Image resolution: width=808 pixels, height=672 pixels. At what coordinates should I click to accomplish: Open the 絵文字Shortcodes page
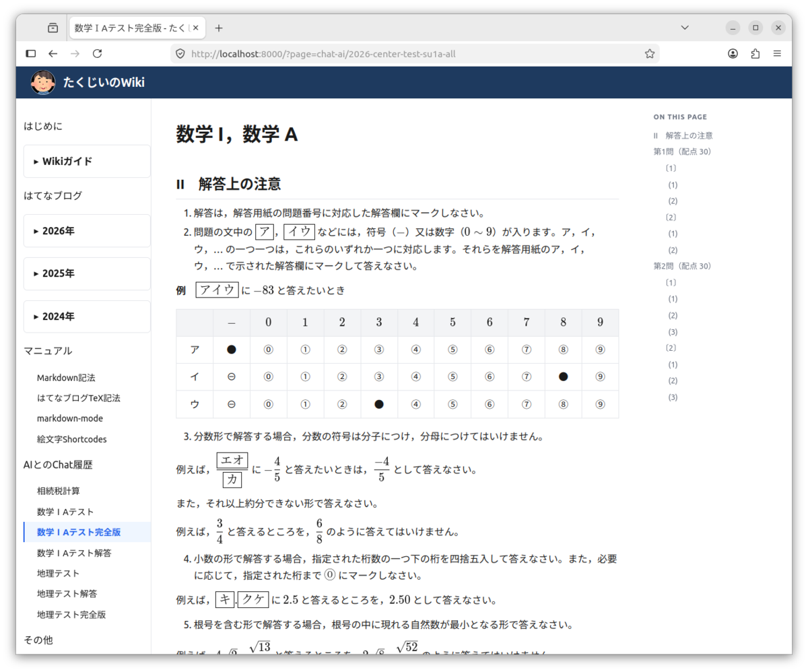point(71,439)
